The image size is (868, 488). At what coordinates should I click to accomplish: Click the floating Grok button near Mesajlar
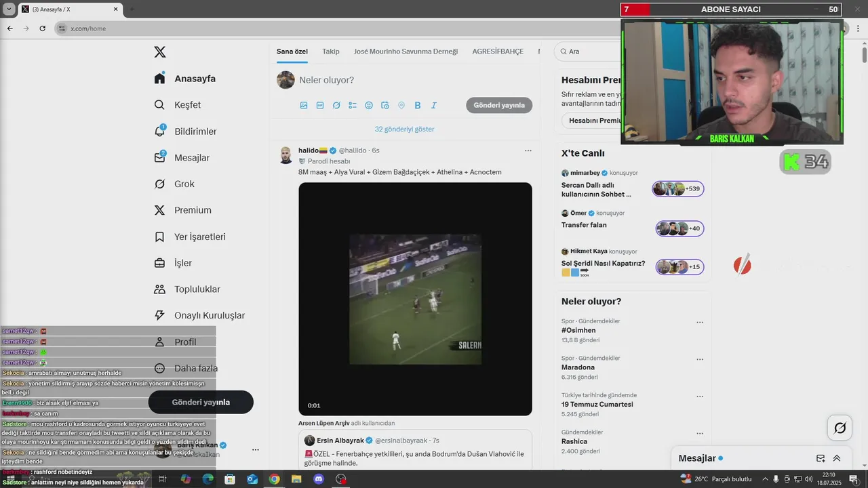(840, 428)
